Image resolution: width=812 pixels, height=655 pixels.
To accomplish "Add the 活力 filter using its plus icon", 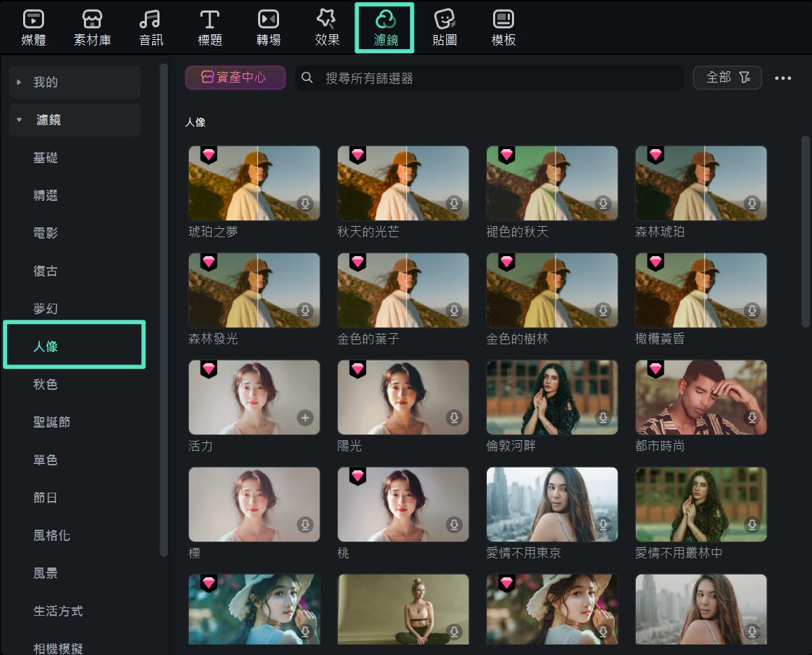I will pos(306,417).
